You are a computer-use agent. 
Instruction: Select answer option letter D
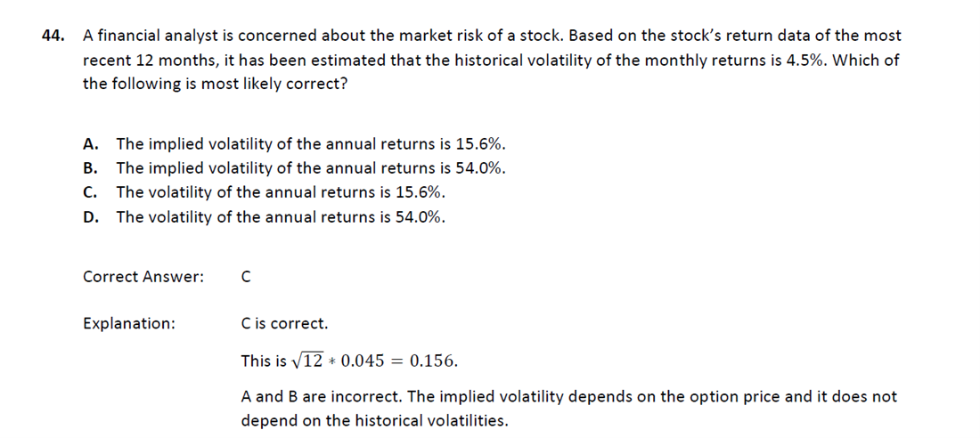pos(90,217)
